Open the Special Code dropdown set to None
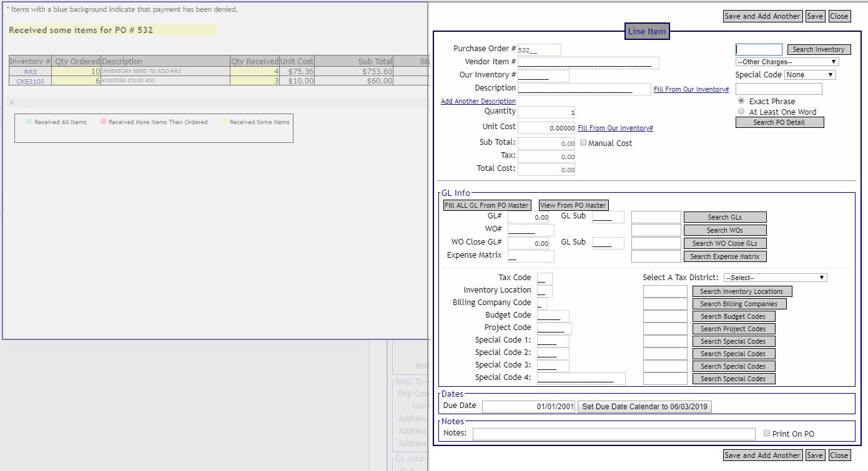Screen dimensions: 868x471 tap(810, 75)
